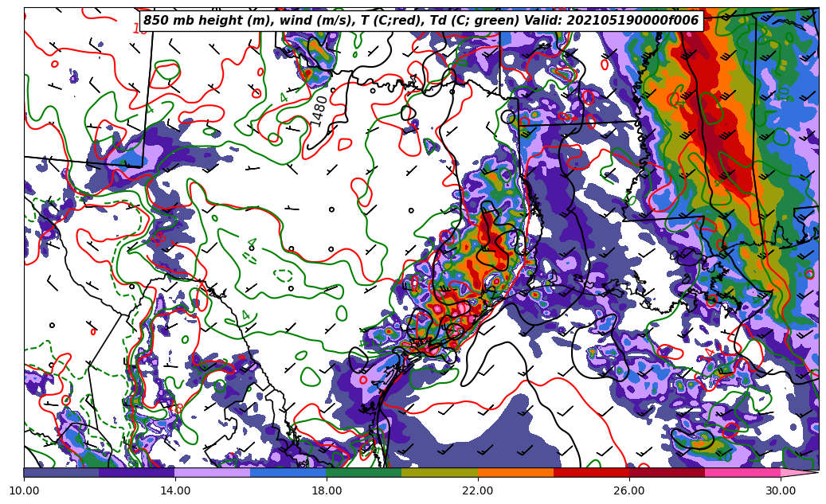This screenshot has width=826, height=504.
Task: Click the olive 20–22 colorbar segment
Action: [440, 472]
